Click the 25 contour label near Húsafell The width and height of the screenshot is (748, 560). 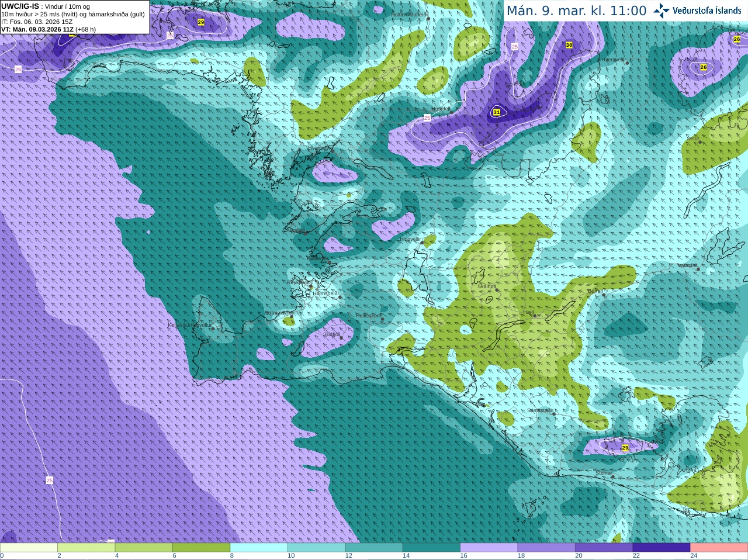tap(427, 118)
